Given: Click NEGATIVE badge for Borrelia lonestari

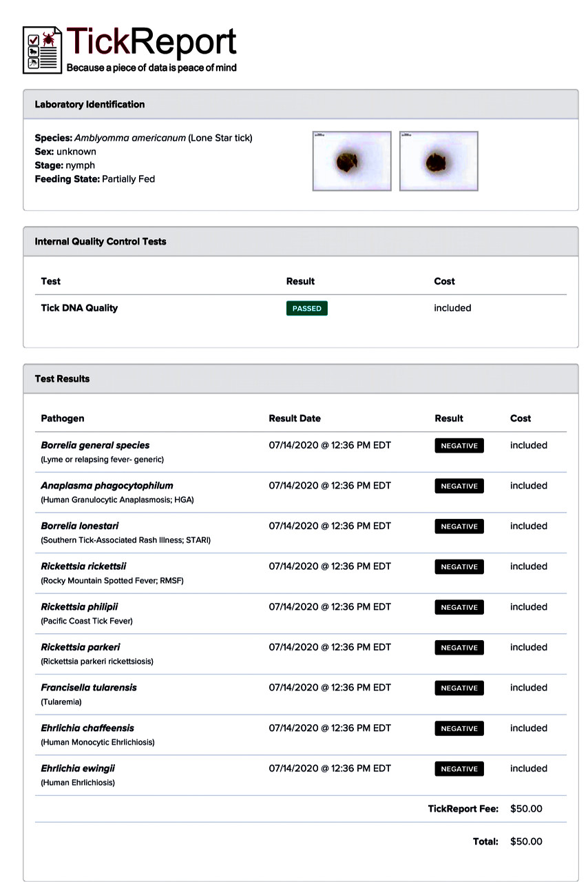Looking at the screenshot, I should coord(459,526).
